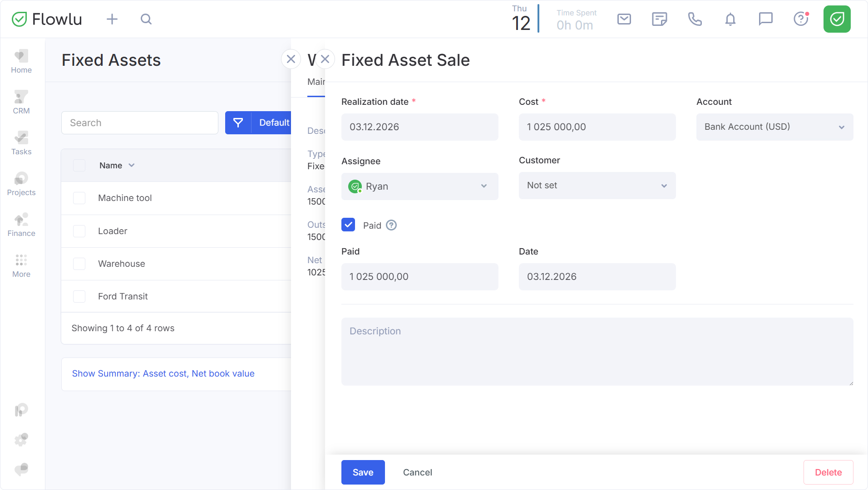Open the Customer dropdown

(x=597, y=186)
